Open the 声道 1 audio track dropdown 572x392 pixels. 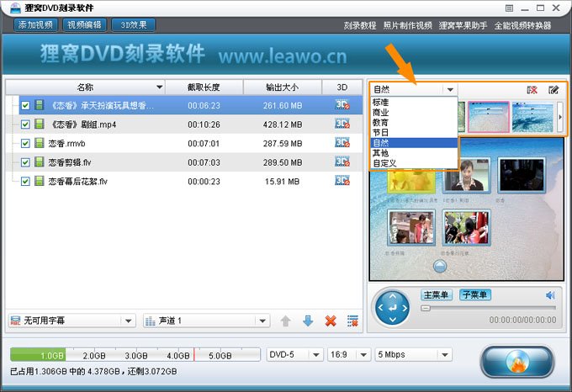[262, 320]
